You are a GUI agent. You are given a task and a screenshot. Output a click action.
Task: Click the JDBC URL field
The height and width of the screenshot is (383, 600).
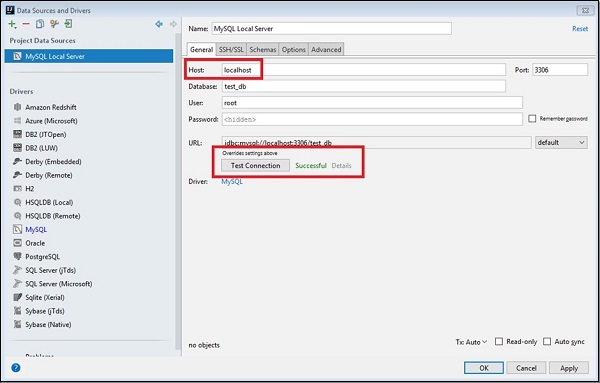[377, 142]
